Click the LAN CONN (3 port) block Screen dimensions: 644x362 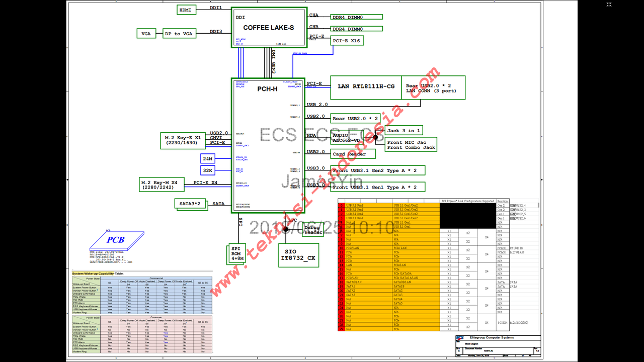click(433, 88)
